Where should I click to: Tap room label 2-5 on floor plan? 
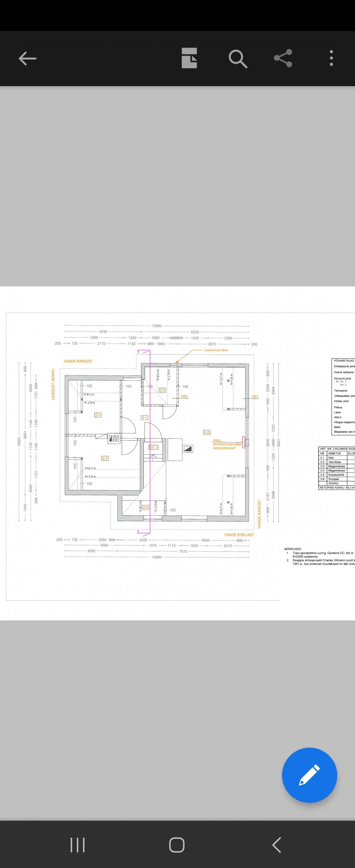(207, 432)
